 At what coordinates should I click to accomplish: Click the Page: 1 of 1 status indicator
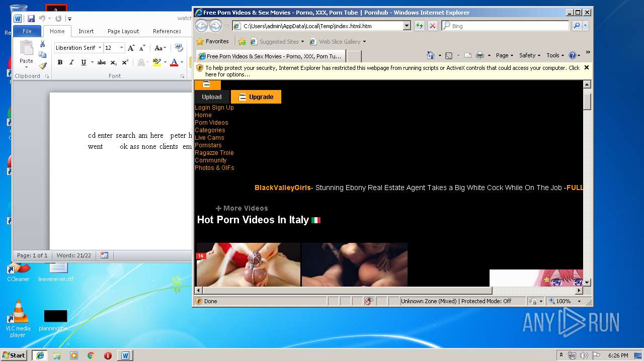(32, 255)
